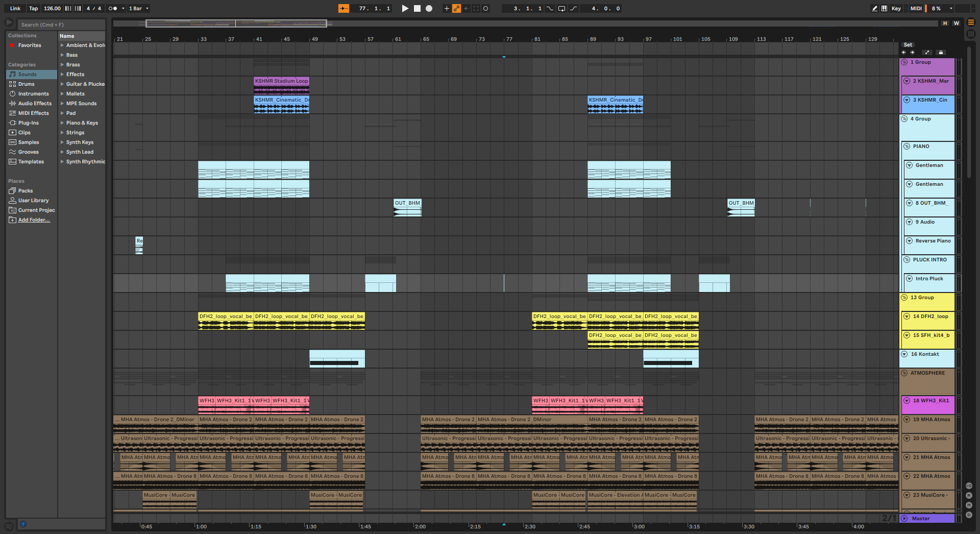Click browser preview play icon

point(9,22)
